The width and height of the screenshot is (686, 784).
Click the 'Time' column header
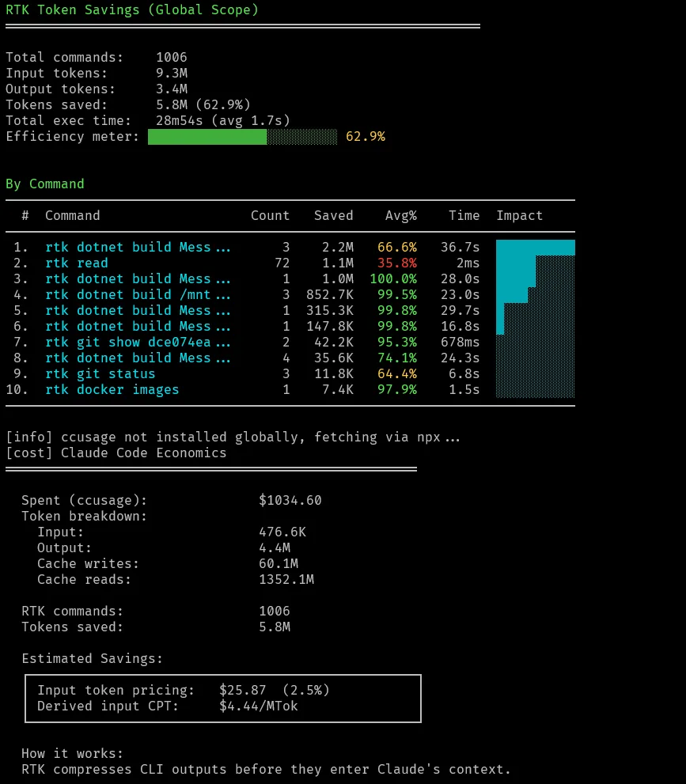coord(464,215)
